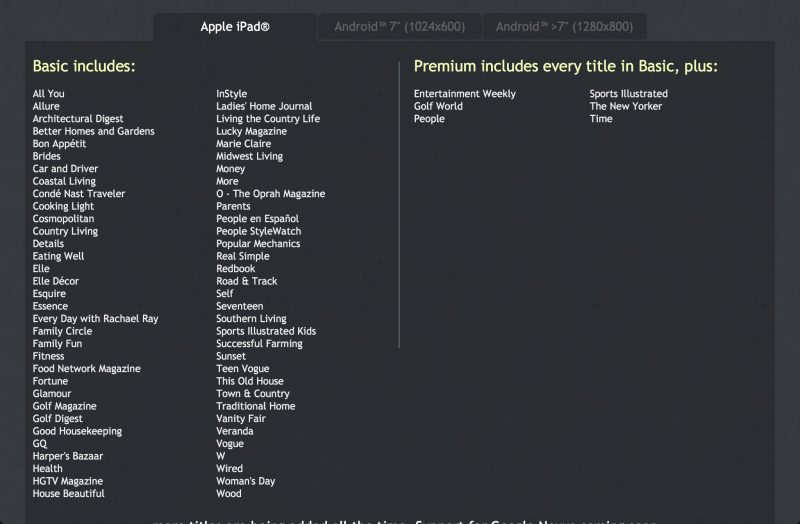The height and width of the screenshot is (524, 800).
Task: Select Harper's Bazaar title
Action: click(x=67, y=456)
